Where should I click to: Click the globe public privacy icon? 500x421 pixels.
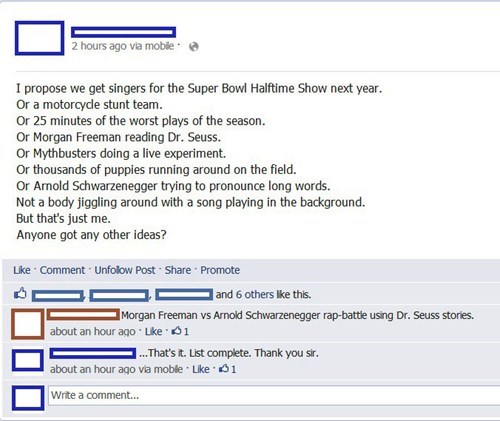click(194, 47)
